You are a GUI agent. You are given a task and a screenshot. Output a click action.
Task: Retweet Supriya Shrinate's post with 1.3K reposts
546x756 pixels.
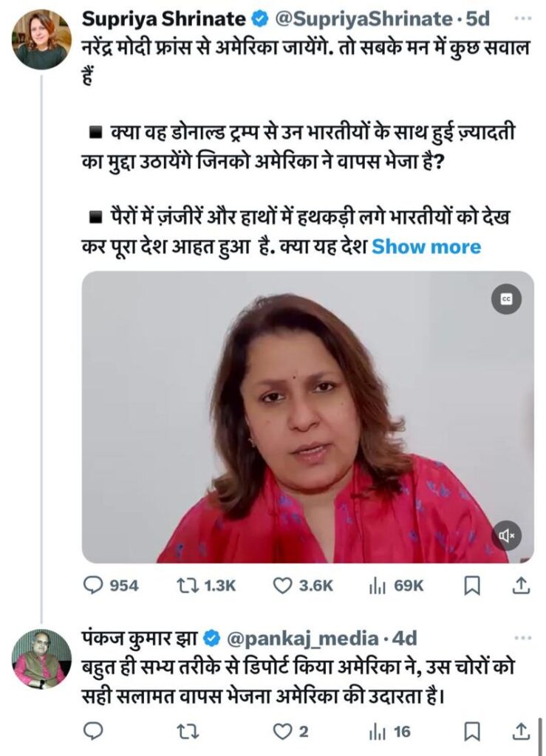(206, 585)
